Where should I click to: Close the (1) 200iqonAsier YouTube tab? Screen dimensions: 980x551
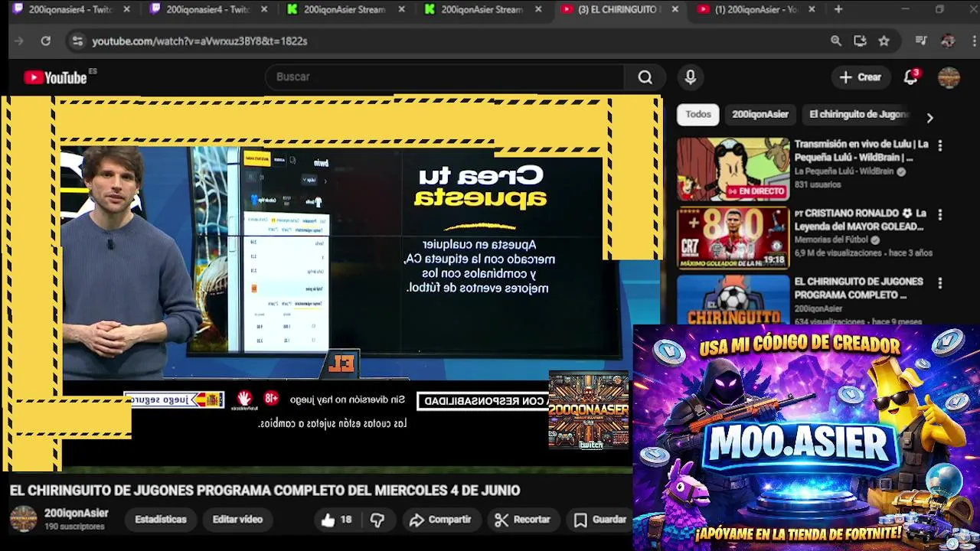[x=812, y=9]
